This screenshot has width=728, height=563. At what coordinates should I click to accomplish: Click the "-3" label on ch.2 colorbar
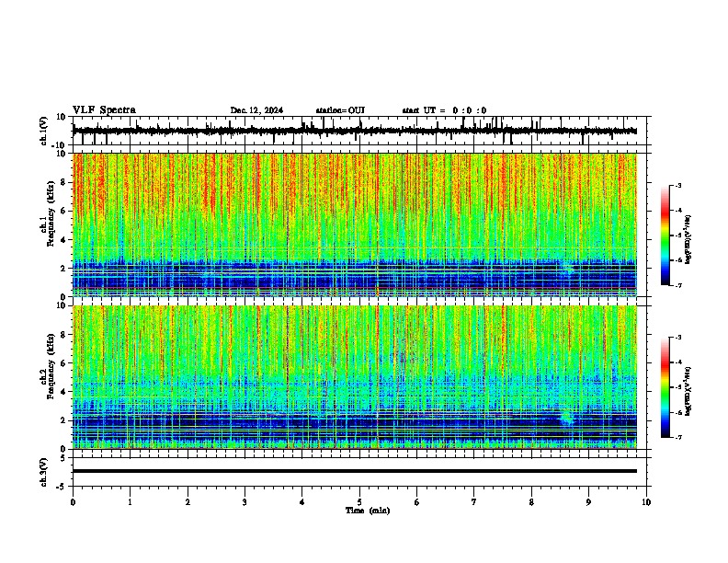point(677,338)
